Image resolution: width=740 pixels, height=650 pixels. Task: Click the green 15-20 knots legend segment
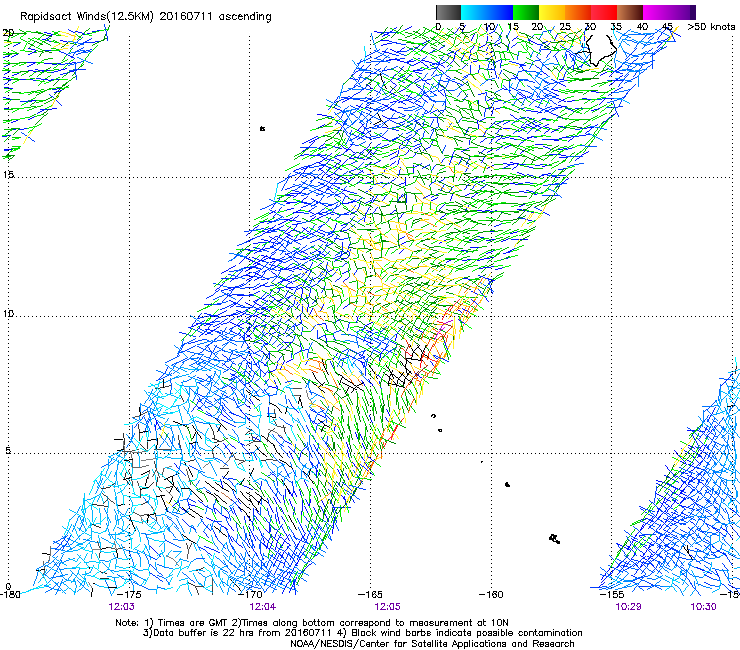(526, 12)
